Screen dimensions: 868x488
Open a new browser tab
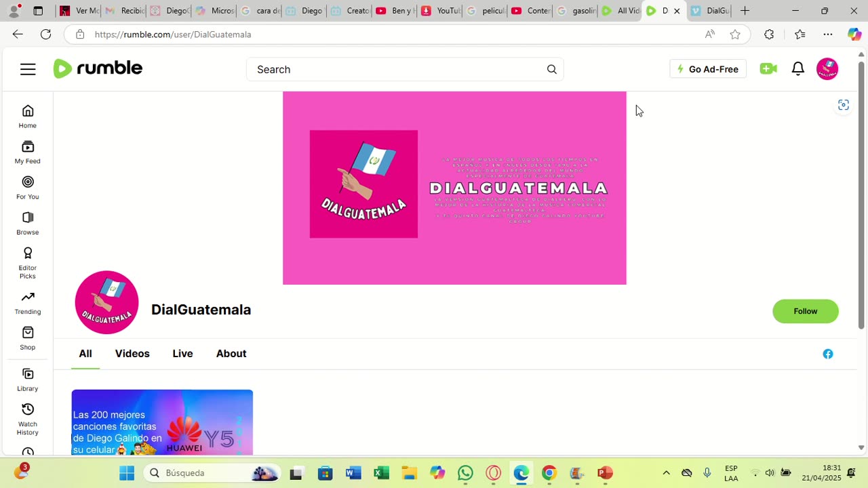(x=745, y=11)
